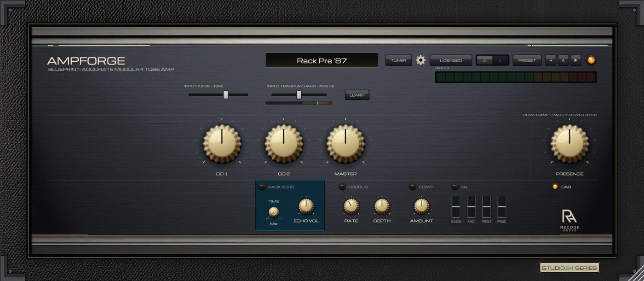Enable the CHORUS effect LED

pos(342,187)
